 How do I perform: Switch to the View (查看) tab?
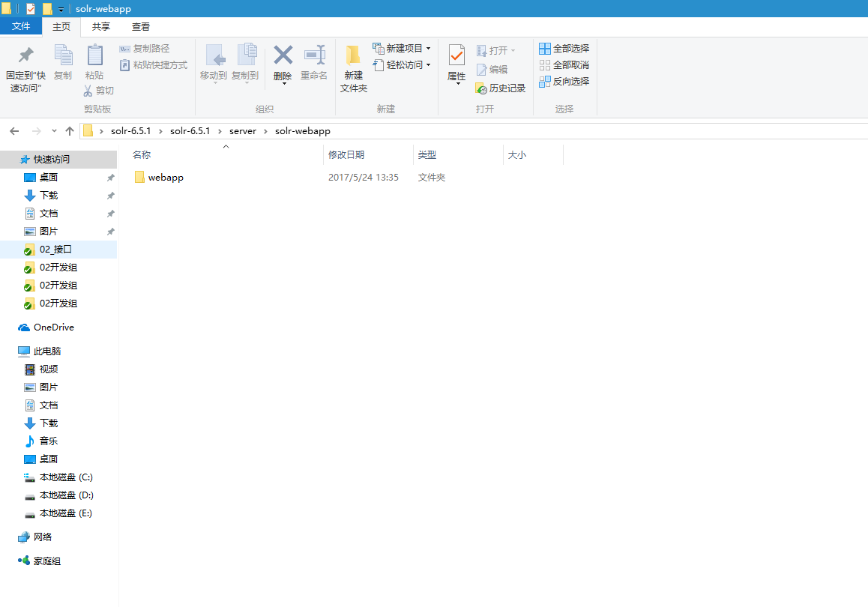(x=141, y=26)
